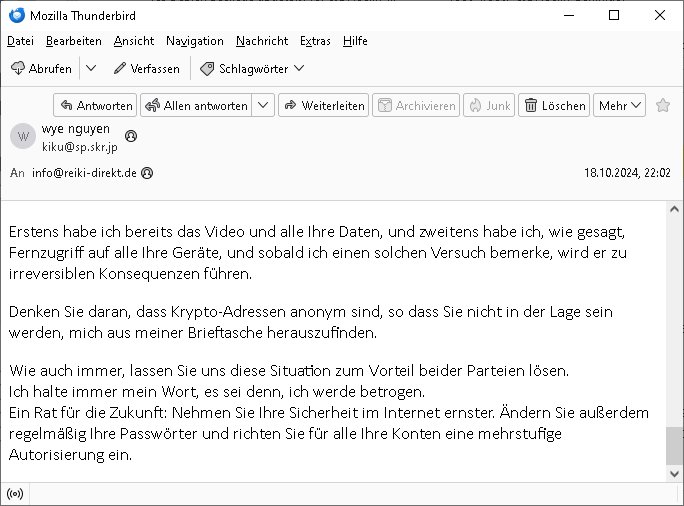Viewport: 684px width, 506px height.
Task: Click the sender avatar W
Action: [x=23, y=137]
